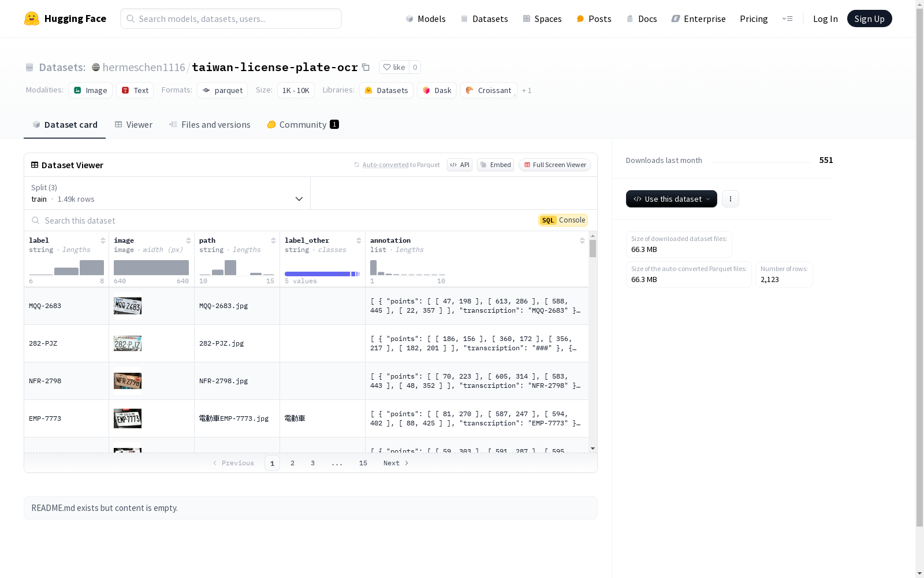Image resolution: width=924 pixels, height=578 pixels.
Task: Click the Sign Up button
Action: point(870,18)
